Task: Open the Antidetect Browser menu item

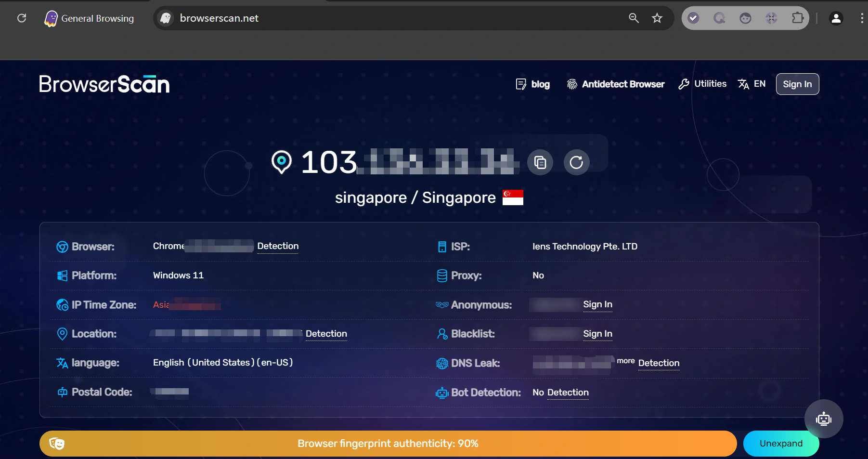Action: [616, 84]
